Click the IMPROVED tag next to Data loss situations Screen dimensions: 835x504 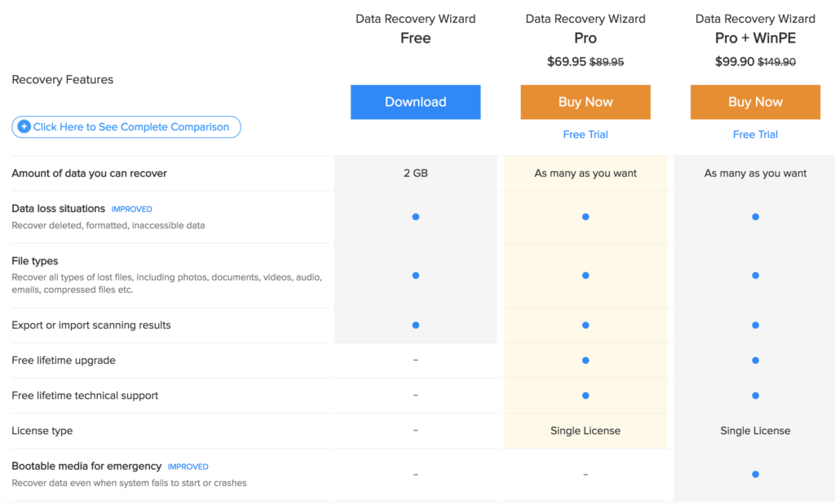tap(131, 210)
